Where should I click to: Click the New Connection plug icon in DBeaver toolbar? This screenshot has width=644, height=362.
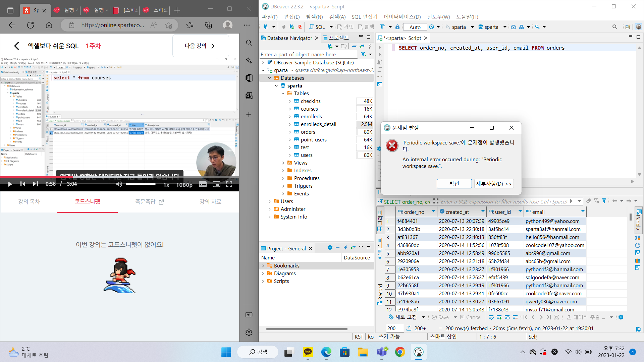pyautogui.click(x=266, y=27)
